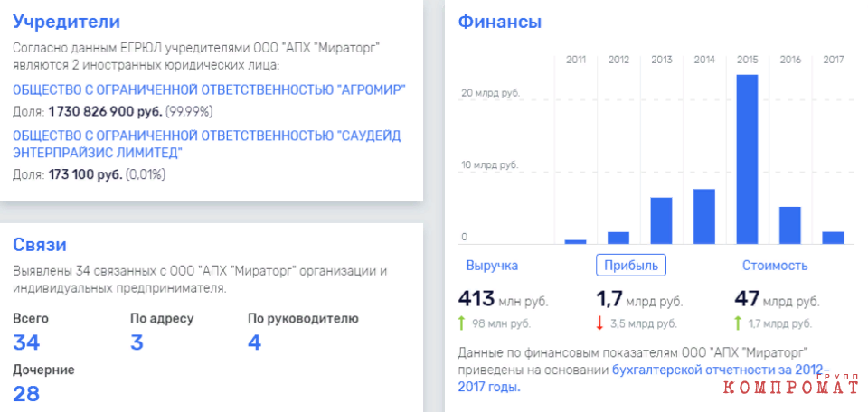868x412 pixels.
Task: Click the share value 1 730 826 900 руб.
Action: [x=105, y=112]
